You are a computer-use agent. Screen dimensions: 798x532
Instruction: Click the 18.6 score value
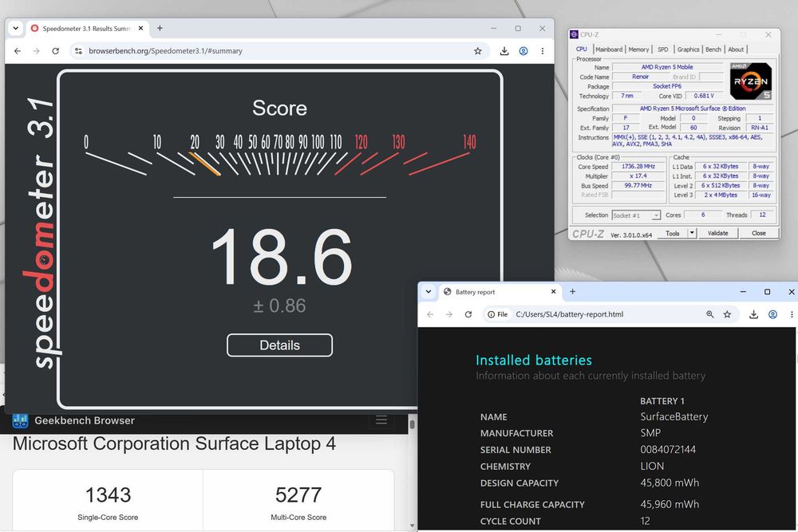click(x=281, y=258)
